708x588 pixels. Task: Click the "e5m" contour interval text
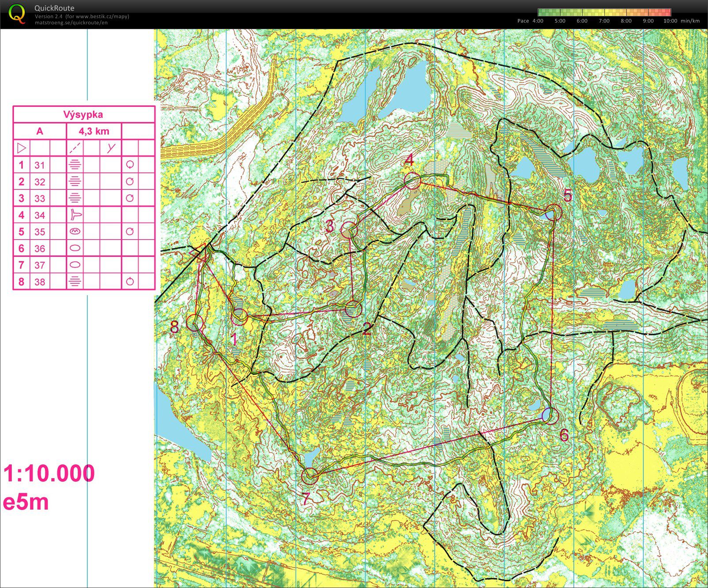click(x=26, y=502)
